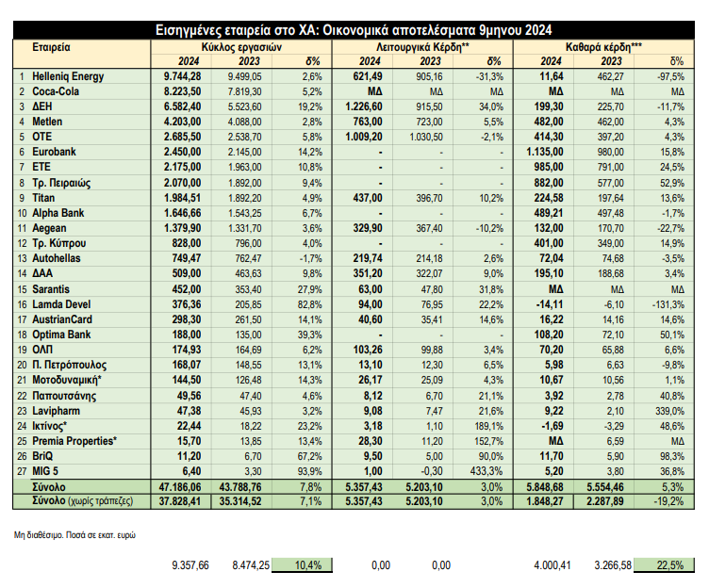The image size is (709, 588).
Task: Click MIG 5 operating change '433,3%'
Action: point(486,472)
